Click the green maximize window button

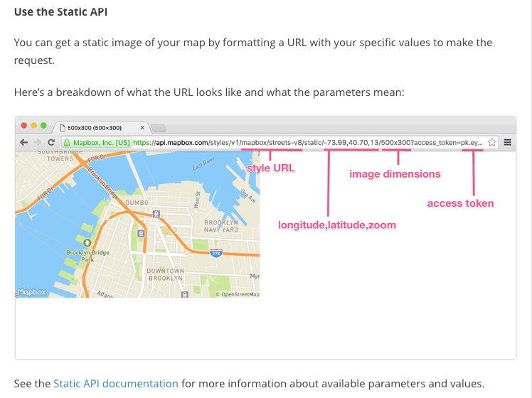tap(43, 125)
